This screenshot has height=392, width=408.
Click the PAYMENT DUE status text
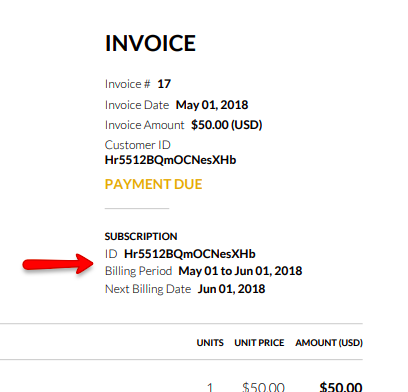tap(154, 184)
